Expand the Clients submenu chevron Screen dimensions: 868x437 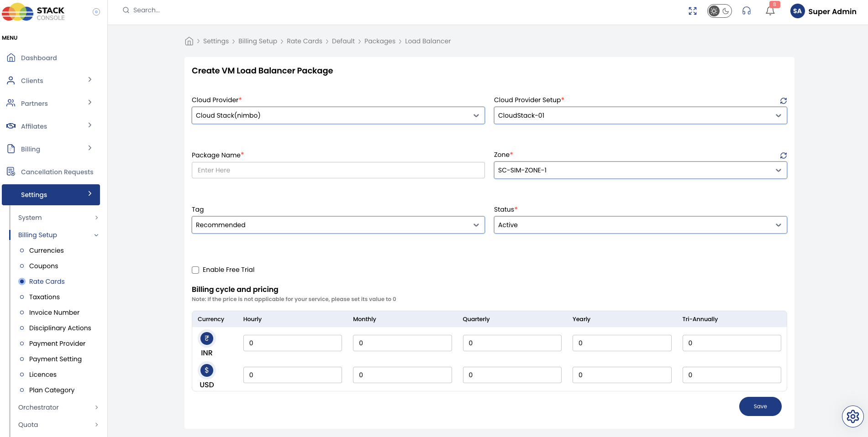click(x=90, y=80)
